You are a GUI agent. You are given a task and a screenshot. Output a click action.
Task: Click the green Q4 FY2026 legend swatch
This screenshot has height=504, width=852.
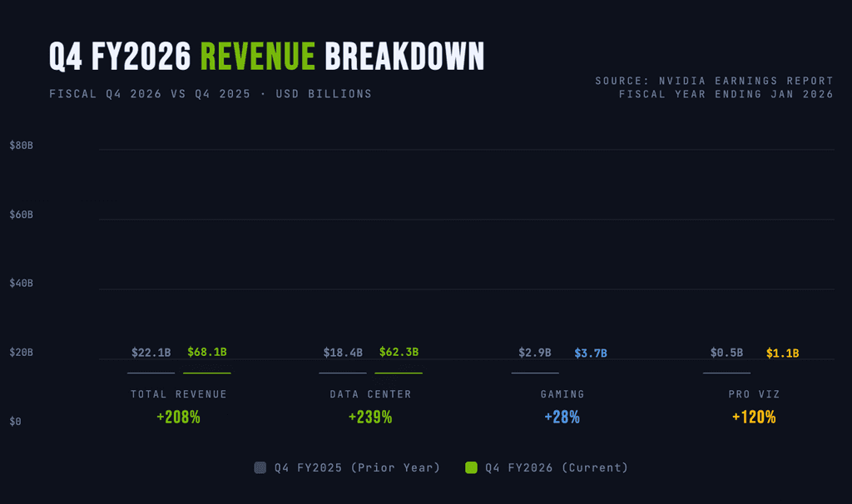[x=471, y=467]
